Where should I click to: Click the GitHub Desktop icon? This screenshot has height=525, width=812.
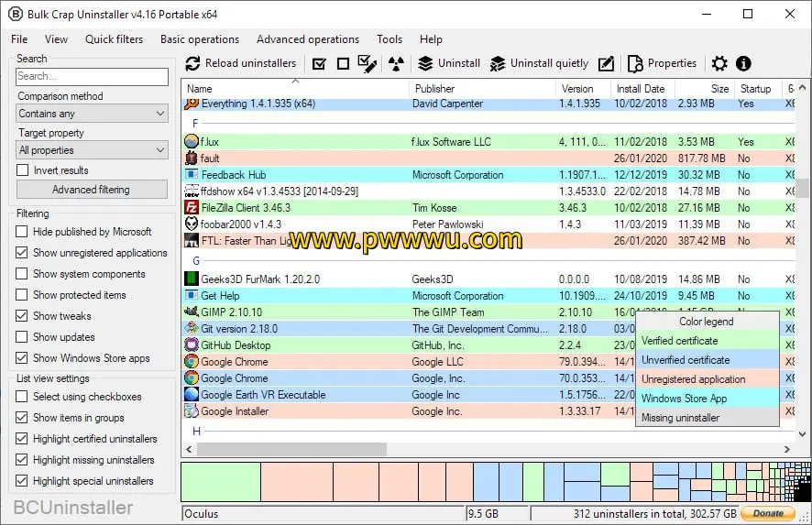click(192, 345)
